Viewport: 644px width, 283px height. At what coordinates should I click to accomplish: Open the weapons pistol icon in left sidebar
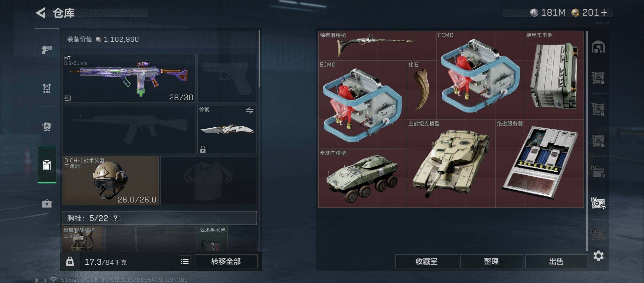point(47,49)
